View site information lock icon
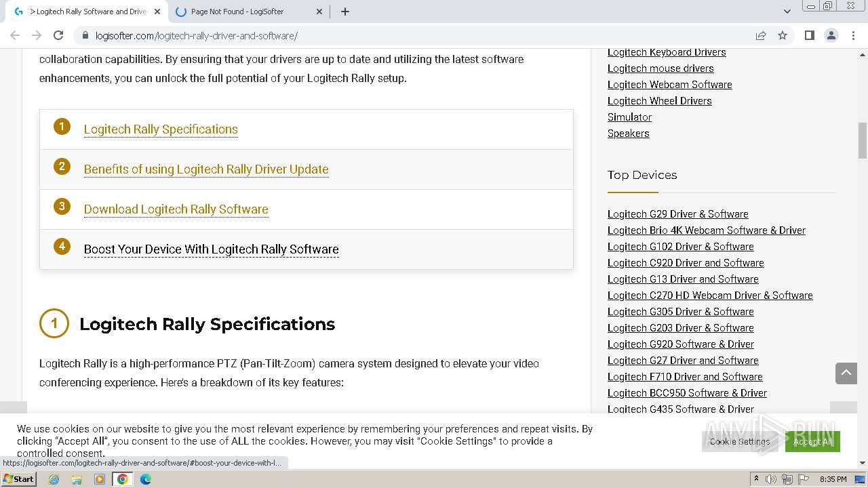The image size is (868, 488). (x=85, y=35)
